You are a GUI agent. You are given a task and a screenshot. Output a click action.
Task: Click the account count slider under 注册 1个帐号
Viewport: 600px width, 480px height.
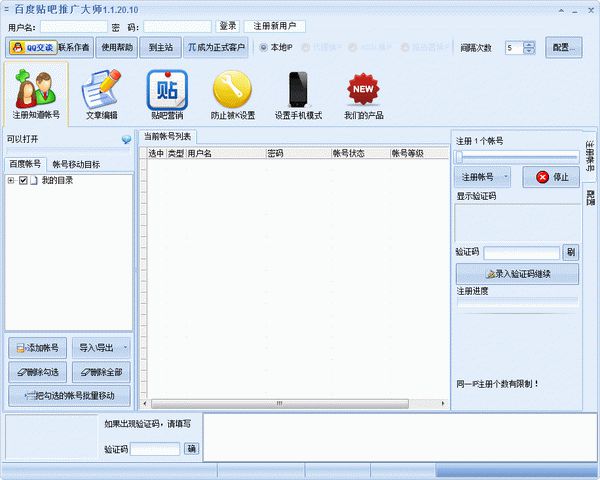[x=516, y=156]
